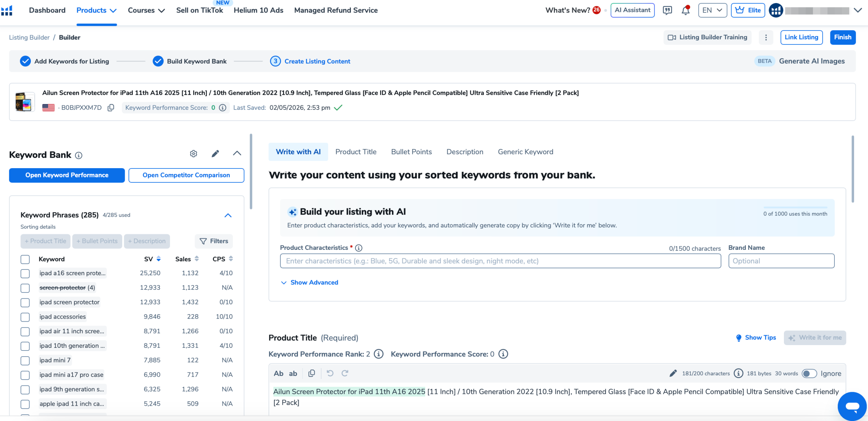Copy ASIN B0BJPXXM7D to clipboard
The width and height of the screenshot is (868, 421).
tap(111, 108)
